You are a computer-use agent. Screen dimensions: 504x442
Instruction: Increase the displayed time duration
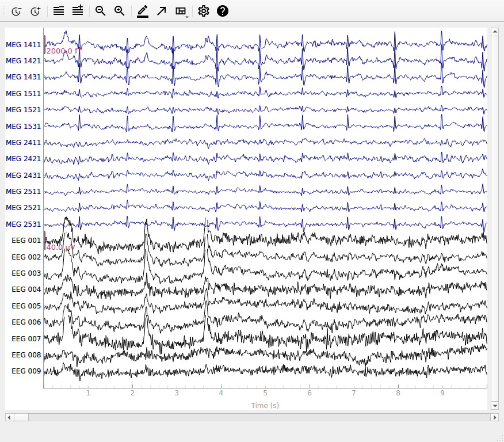click(35, 12)
